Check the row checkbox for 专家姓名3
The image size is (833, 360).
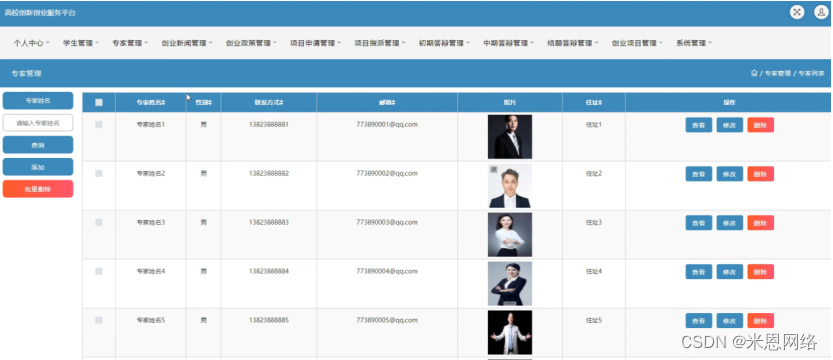(99, 222)
